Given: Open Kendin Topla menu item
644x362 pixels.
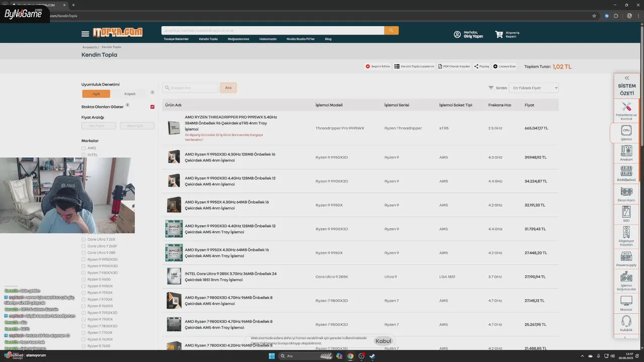Looking at the screenshot, I should point(208,39).
